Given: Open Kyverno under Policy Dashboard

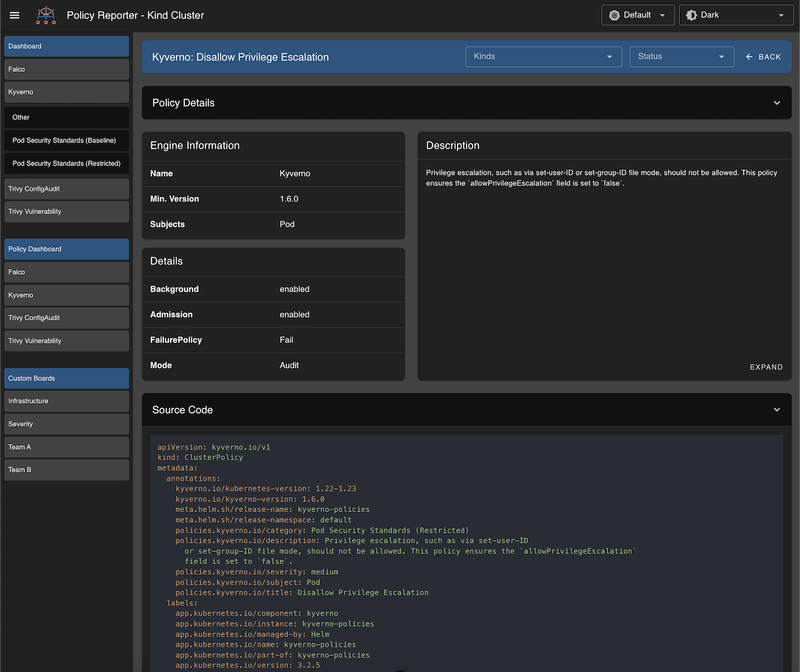Looking at the screenshot, I should 67,295.
